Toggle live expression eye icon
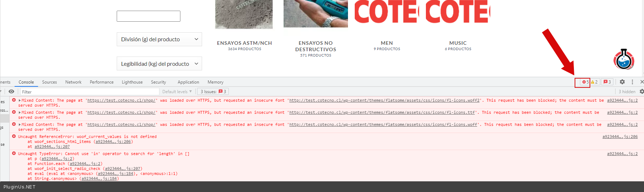This screenshot has width=644, height=192. click(x=11, y=92)
